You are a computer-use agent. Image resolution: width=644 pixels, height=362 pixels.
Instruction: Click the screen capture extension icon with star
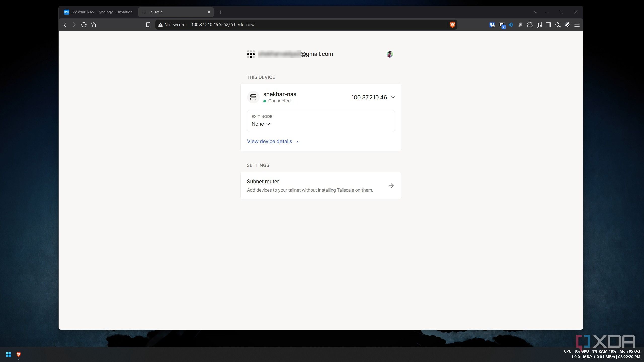coord(502,25)
